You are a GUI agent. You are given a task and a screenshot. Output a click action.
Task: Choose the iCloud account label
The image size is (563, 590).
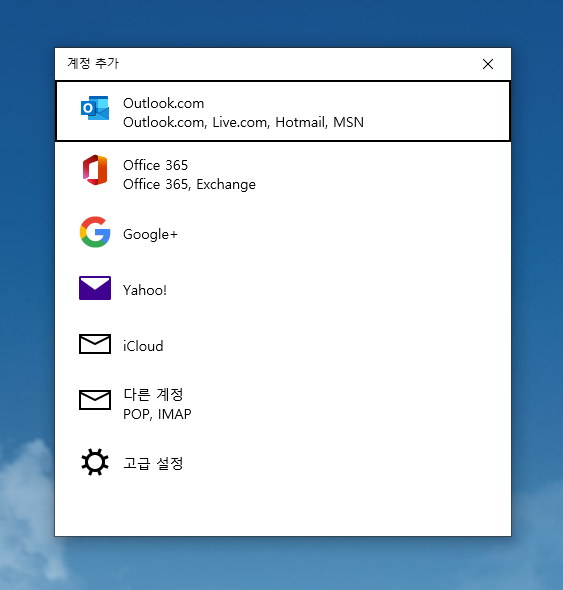[x=143, y=346]
